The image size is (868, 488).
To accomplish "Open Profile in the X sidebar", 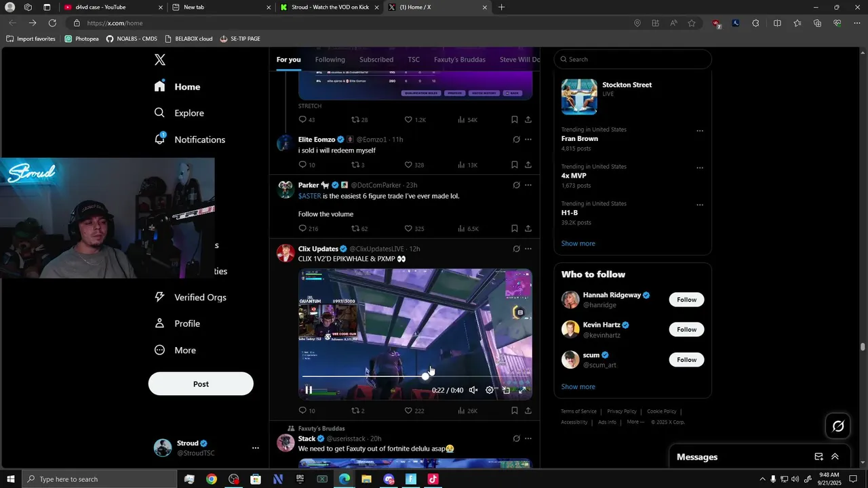I will click(177, 324).
